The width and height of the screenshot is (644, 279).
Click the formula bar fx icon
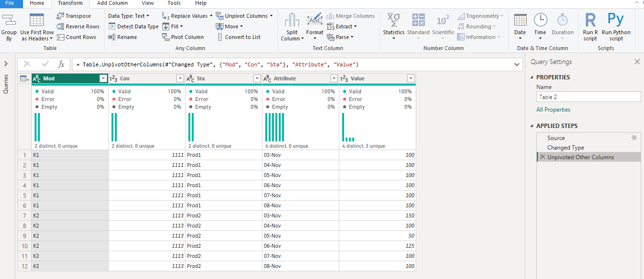click(x=61, y=64)
